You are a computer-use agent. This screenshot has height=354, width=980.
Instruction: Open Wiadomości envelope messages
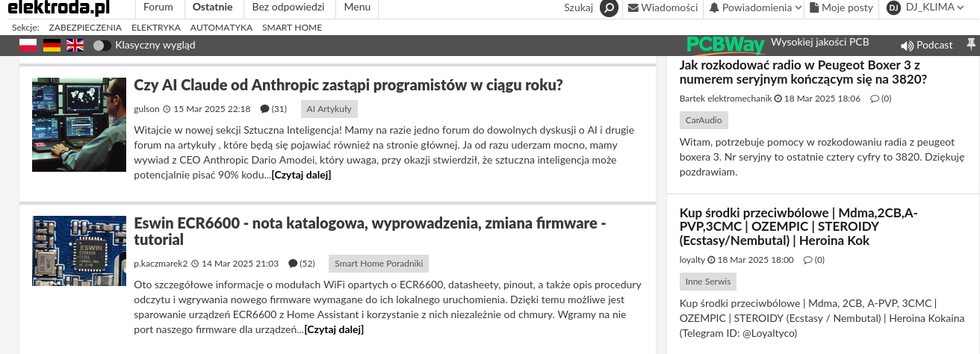tap(663, 8)
